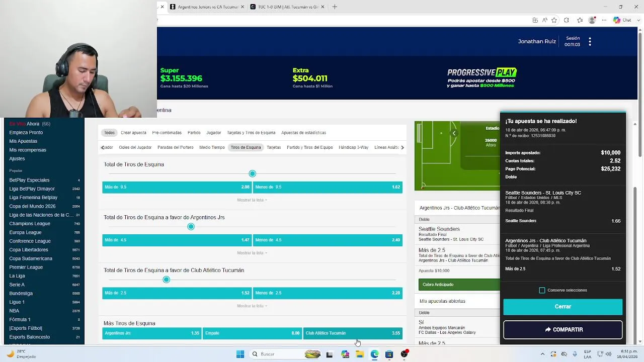
Task: Bet on Más de 2.5 at 1.52 for Tucumán
Action: pos(177,293)
